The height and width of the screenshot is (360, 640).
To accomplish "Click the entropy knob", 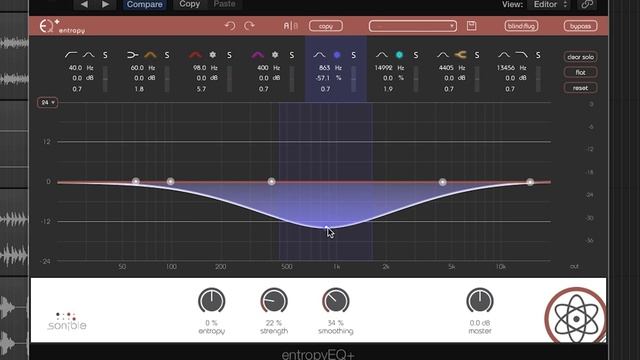I will coord(211,301).
